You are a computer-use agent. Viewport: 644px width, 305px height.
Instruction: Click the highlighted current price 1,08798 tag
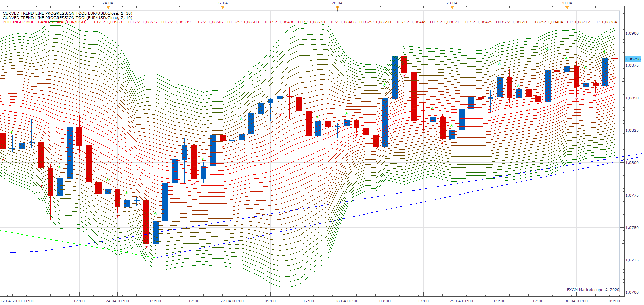pos(632,59)
